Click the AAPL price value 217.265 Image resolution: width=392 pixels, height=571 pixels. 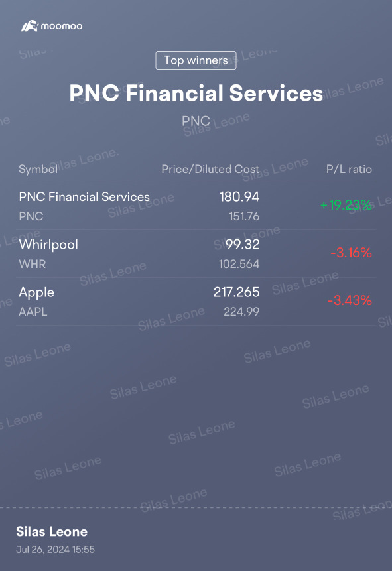[x=236, y=292]
